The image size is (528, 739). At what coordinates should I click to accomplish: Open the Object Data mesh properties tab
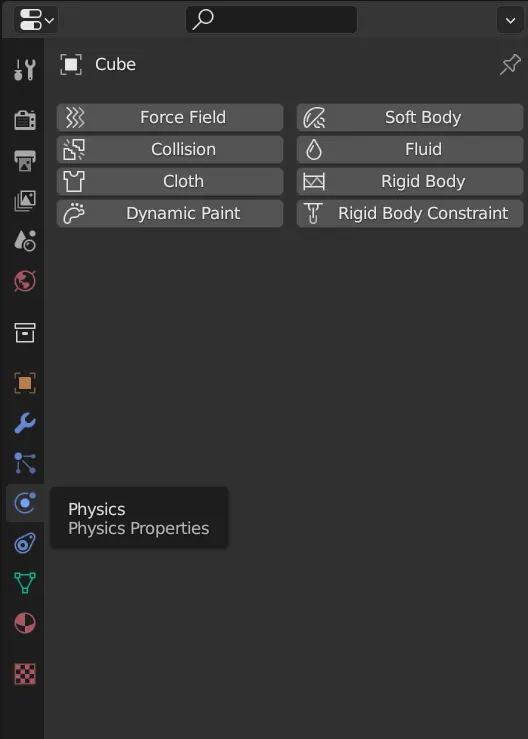(x=25, y=583)
